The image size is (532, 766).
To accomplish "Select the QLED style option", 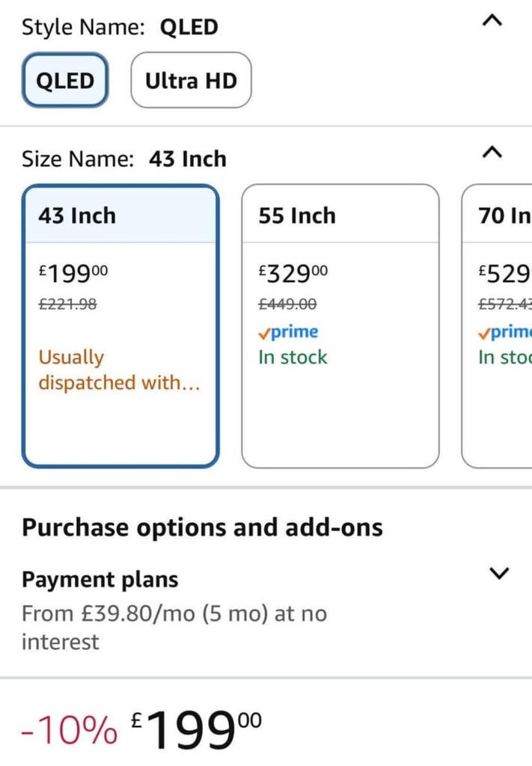I will pyautogui.click(x=65, y=80).
